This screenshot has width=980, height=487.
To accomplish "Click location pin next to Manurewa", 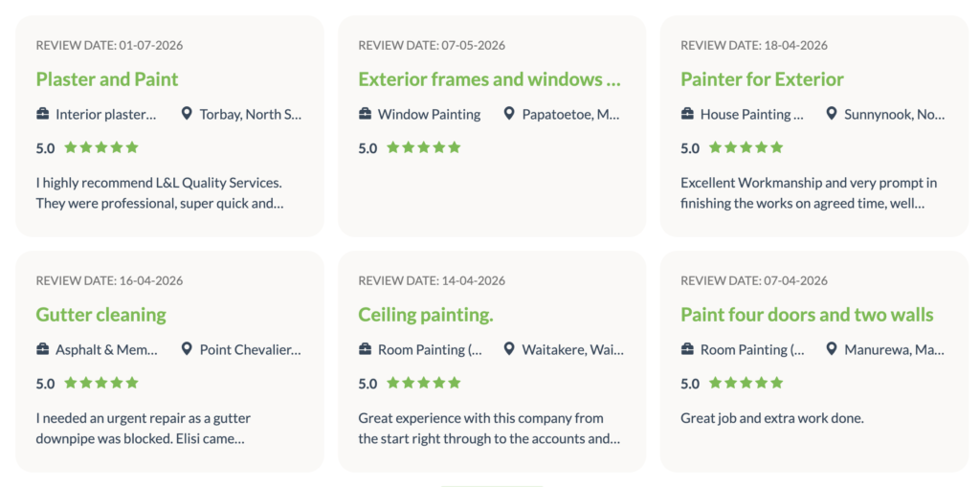I will (831, 349).
